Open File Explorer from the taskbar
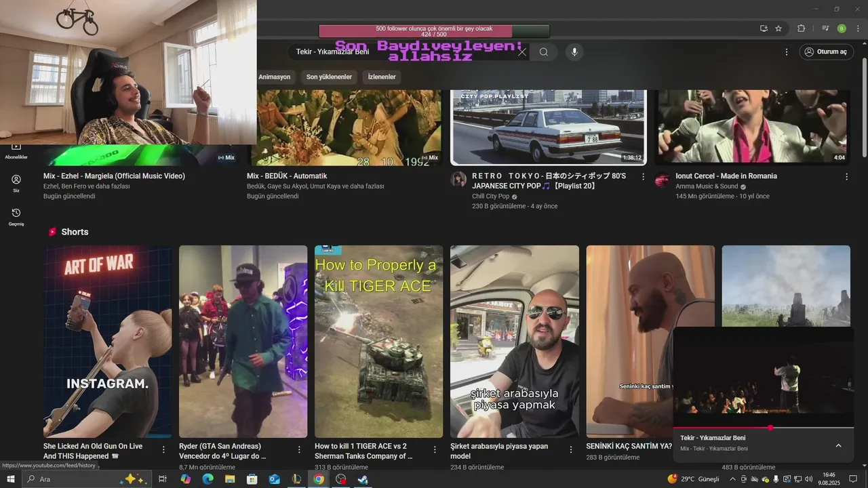Screen dimensions: 868x488 tap(230, 479)
